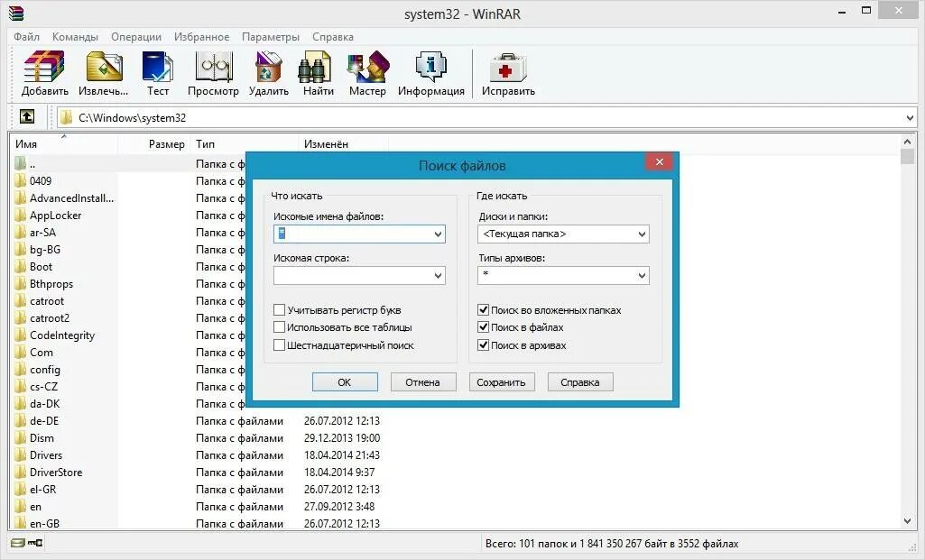Open the Параметры menu
The height and width of the screenshot is (560, 925).
pos(271,37)
